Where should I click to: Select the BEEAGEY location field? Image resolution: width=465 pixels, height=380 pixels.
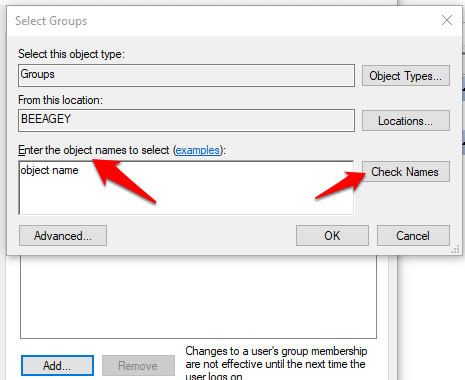pyautogui.click(x=186, y=120)
